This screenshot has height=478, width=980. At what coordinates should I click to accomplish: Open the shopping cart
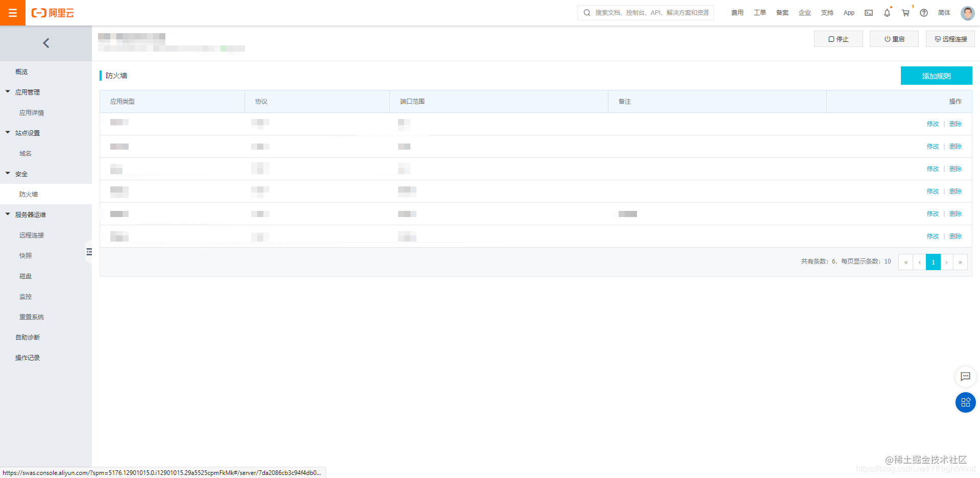[905, 13]
